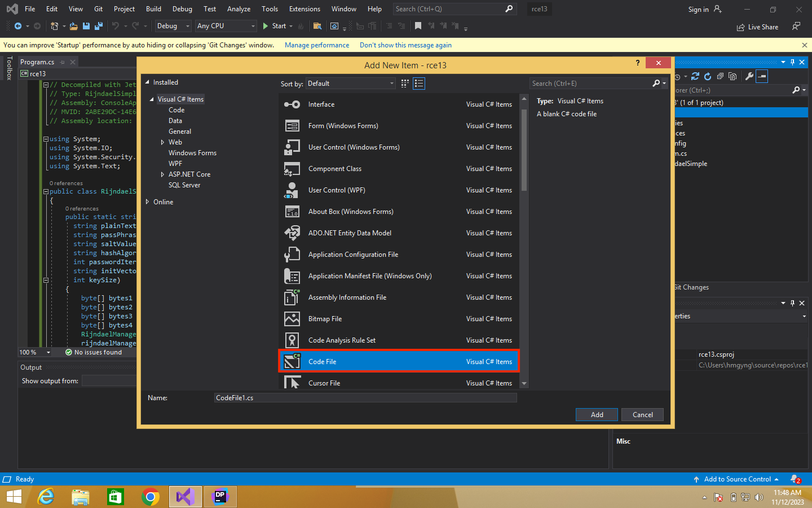This screenshot has width=812, height=508.
Task: Switch to the Program.cs tab
Action: click(x=37, y=62)
